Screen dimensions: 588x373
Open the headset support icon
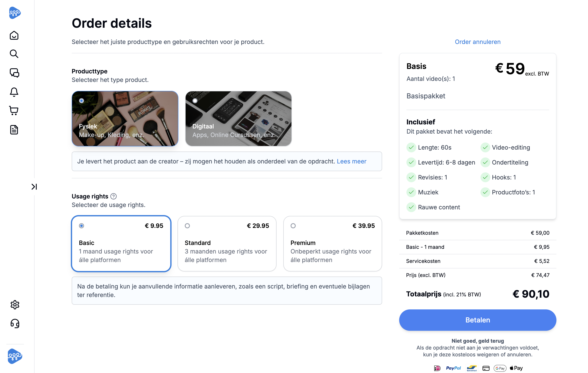[15, 323]
